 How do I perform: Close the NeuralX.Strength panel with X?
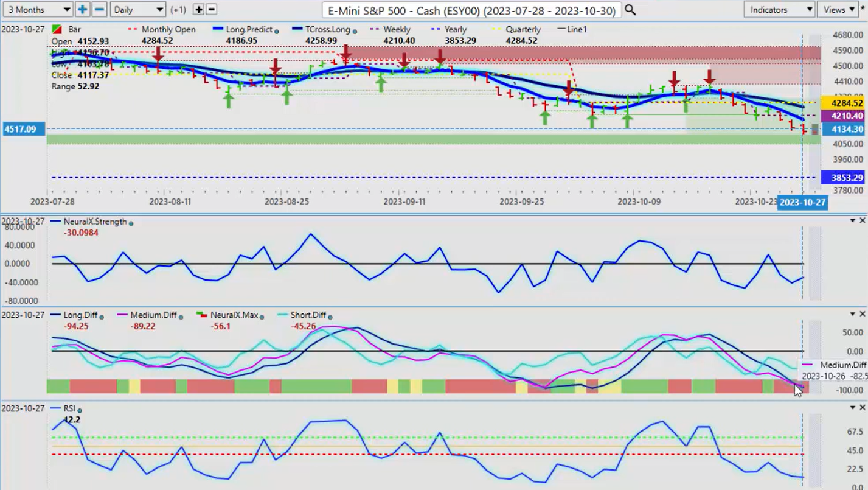862,221
